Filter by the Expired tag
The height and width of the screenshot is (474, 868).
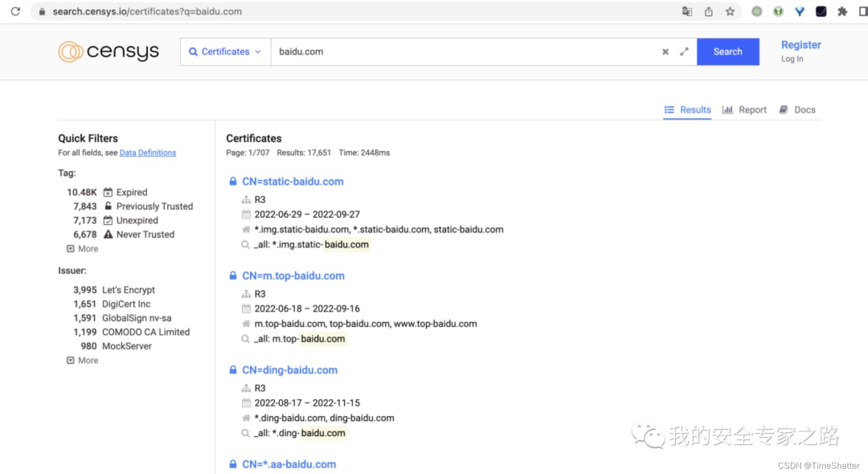[132, 192]
